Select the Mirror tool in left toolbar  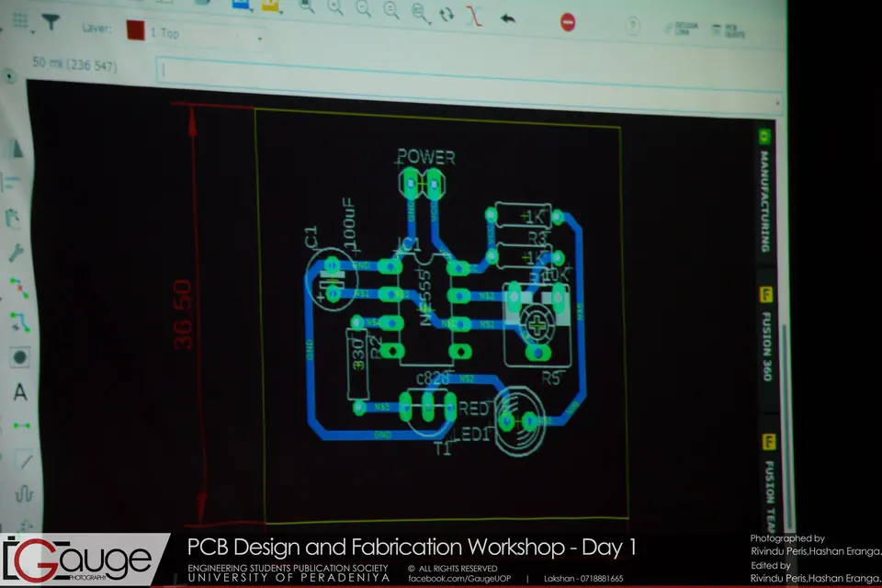click(14, 149)
